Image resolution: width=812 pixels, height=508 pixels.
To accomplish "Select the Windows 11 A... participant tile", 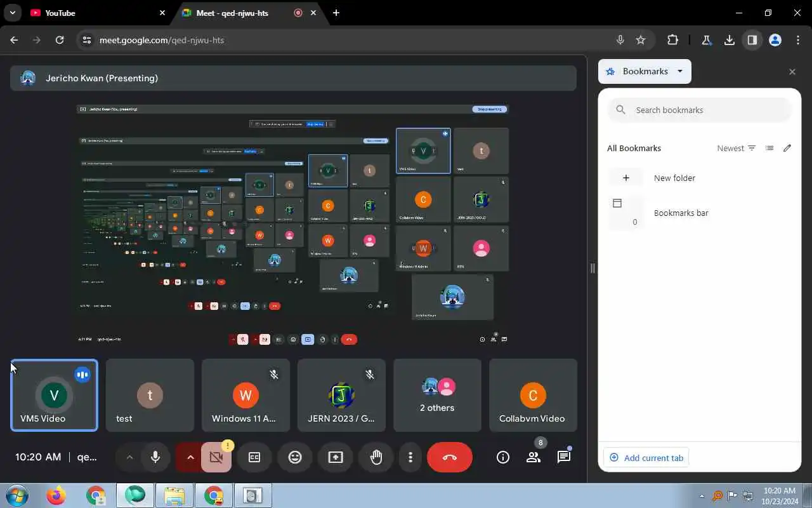I will (x=246, y=395).
